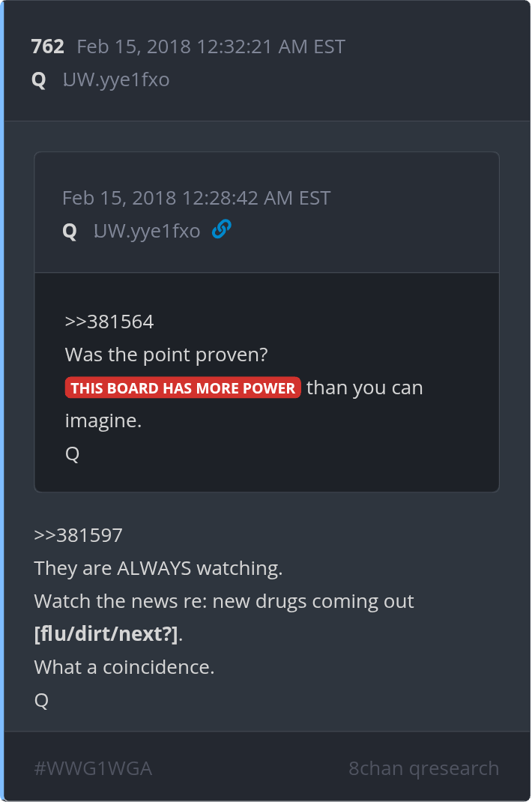Click the Q signature ending the main post
Image resolution: width=532 pixels, height=802 pixels.
coord(41,700)
